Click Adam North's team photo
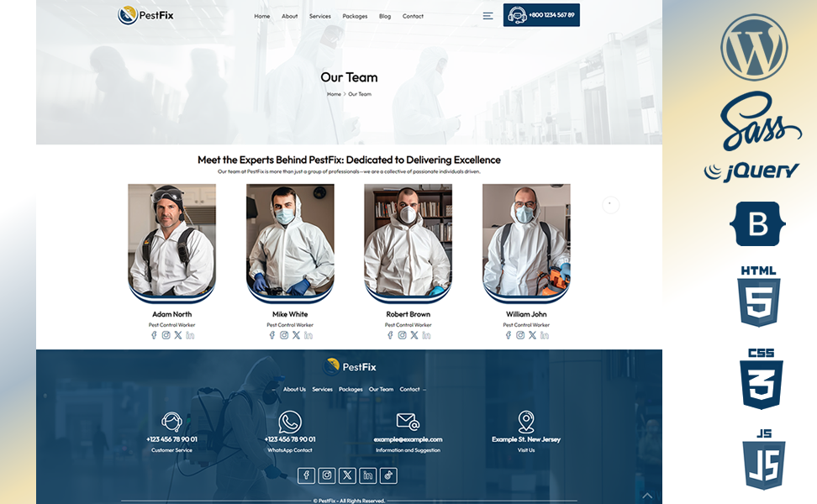 click(171, 239)
